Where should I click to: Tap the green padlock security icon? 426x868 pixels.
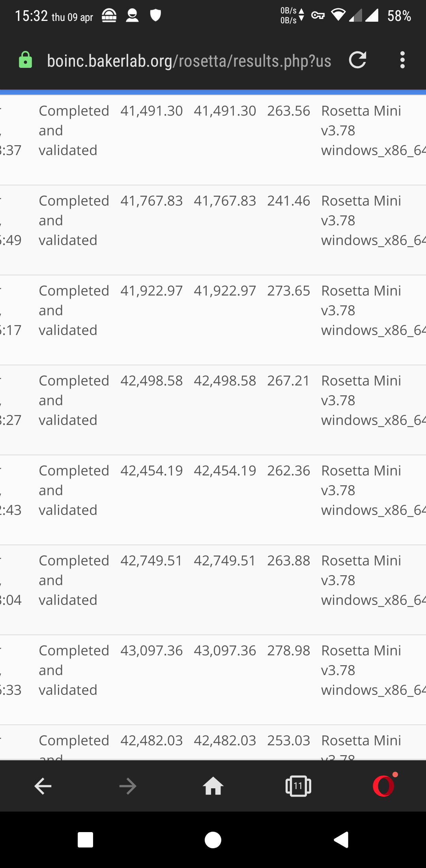26,60
